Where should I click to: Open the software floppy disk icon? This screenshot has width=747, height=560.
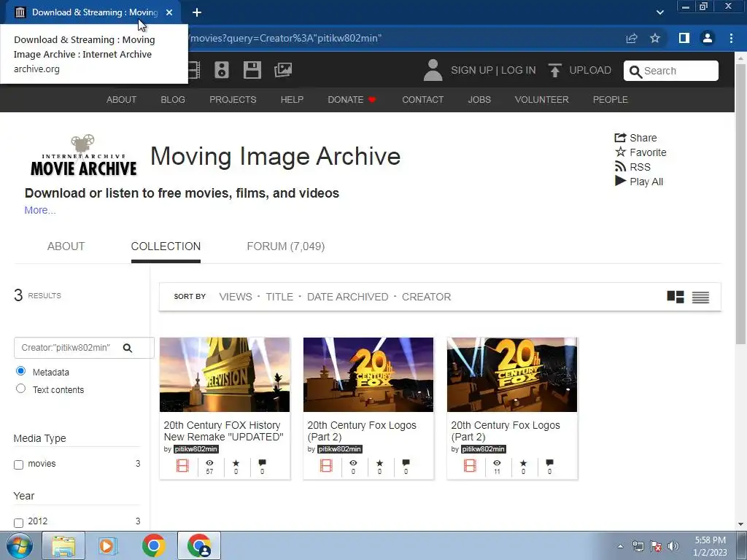coord(252,70)
